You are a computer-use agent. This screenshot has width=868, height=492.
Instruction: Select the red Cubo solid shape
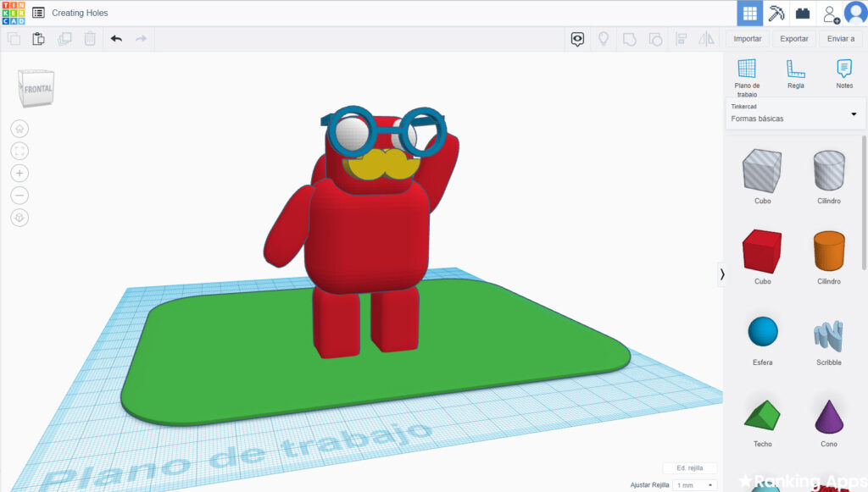point(762,253)
